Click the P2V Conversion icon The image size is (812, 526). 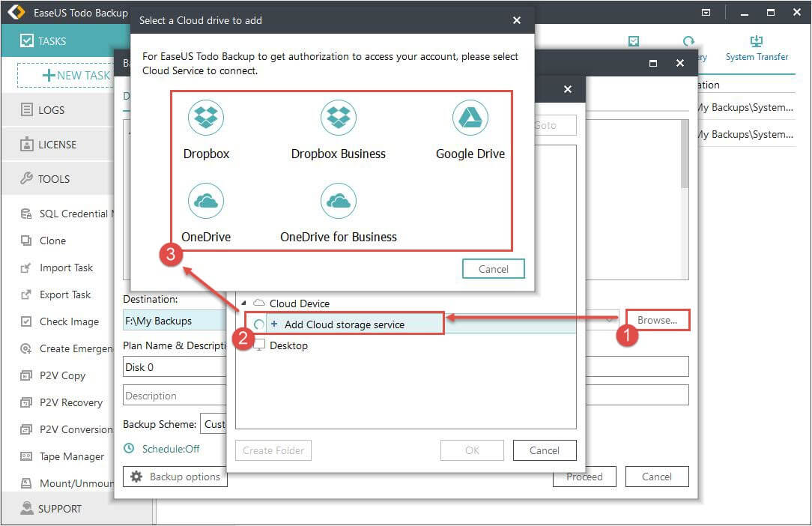pos(26,429)
